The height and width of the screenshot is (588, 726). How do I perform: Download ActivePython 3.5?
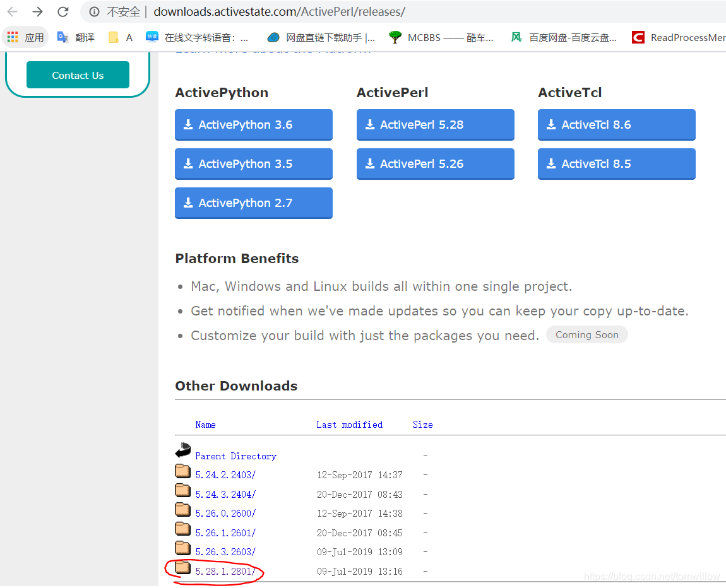254,164
